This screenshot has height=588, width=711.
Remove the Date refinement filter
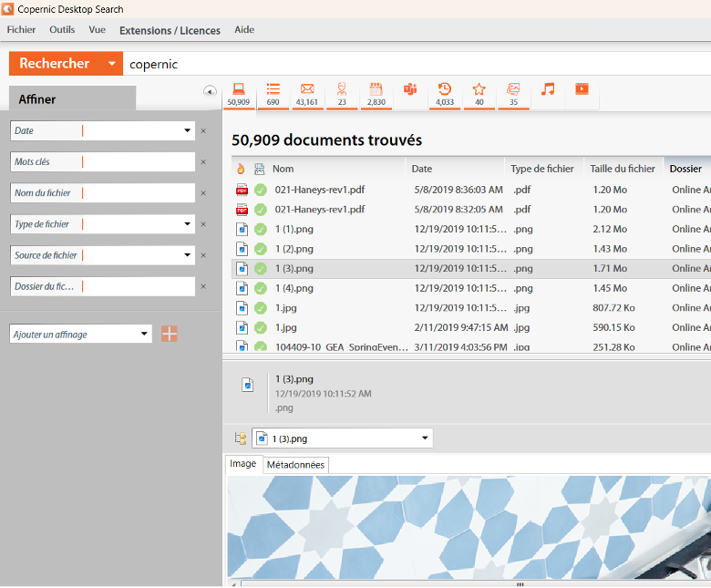point(203,131)
